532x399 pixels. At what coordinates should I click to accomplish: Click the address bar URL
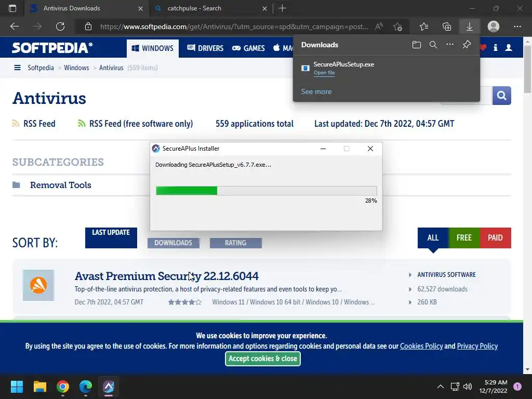tap(234, 26)
